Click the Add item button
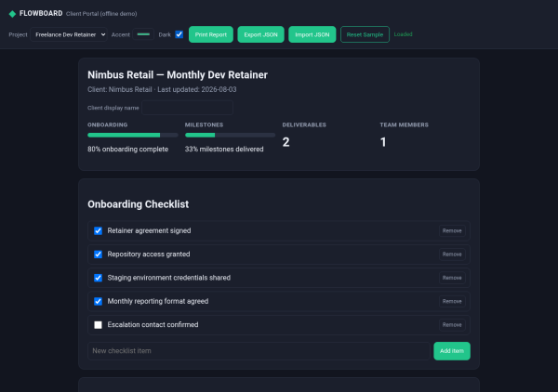558x392 pixels. point(452,351)
